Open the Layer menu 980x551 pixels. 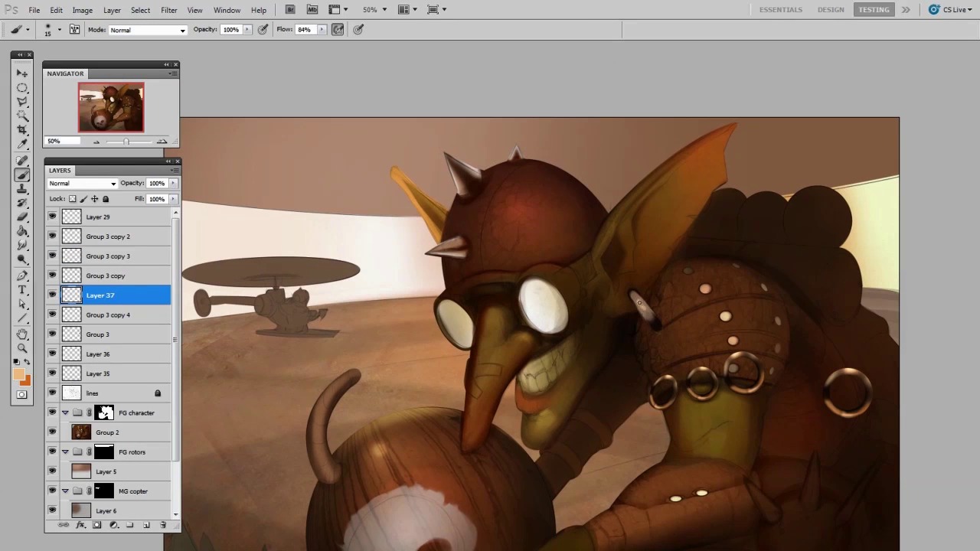pyautogui.click(x=112, y=10)
